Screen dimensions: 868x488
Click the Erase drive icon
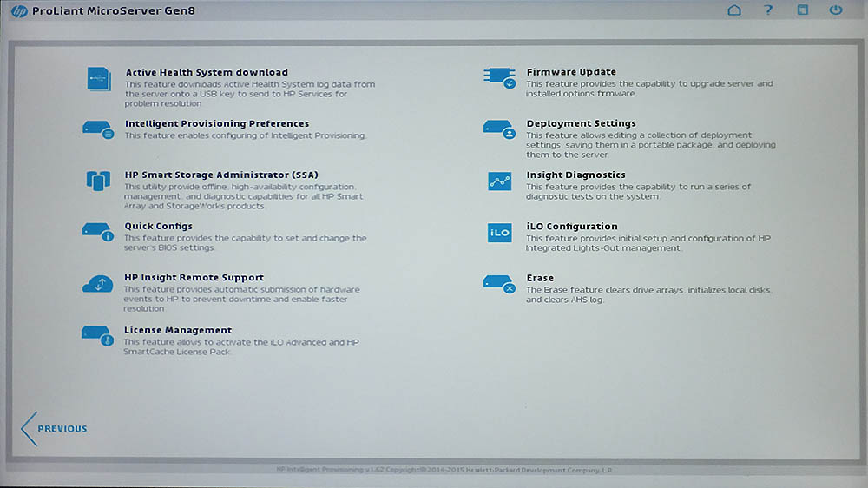pyautogui.click(x=499, y=284)
